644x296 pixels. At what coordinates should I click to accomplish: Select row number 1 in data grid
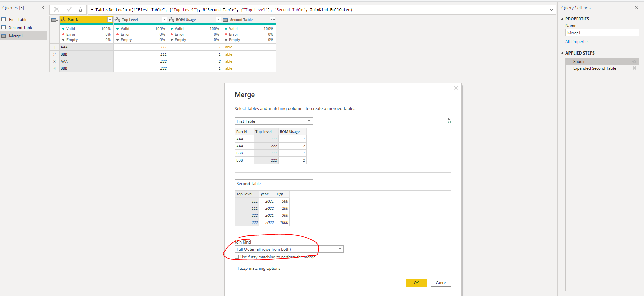tap(55, 47)
